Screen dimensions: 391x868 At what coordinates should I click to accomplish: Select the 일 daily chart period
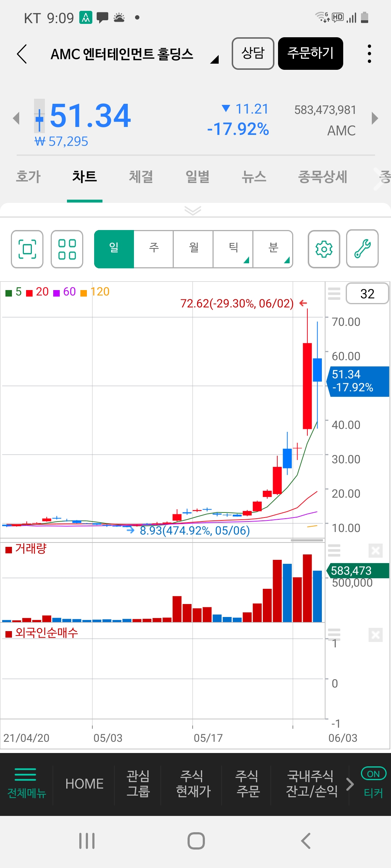114,249
